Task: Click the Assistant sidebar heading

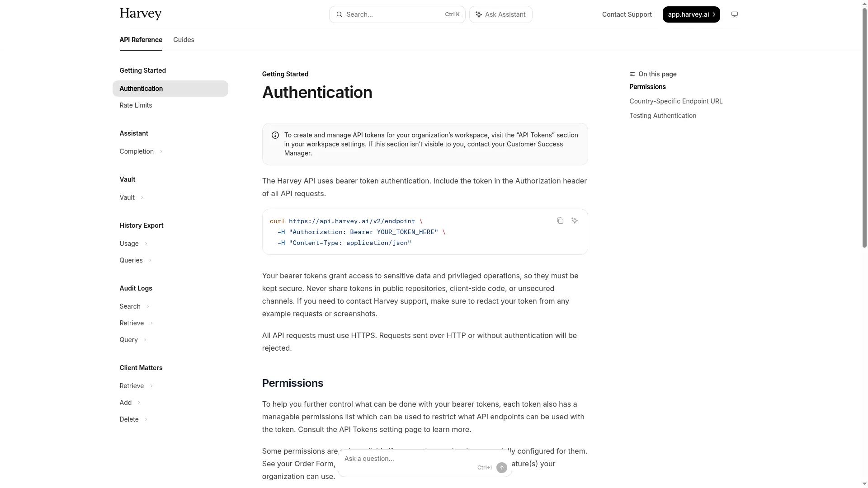Action: 134,133
